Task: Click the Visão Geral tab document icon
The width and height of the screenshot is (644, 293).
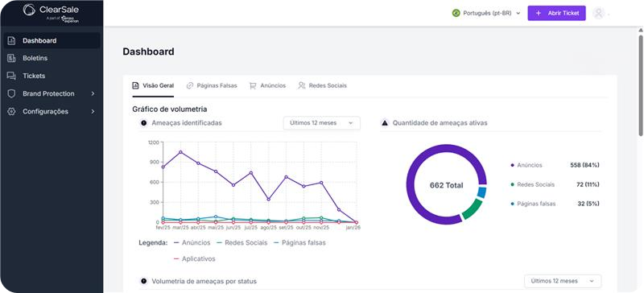Action: click(135, 85)
